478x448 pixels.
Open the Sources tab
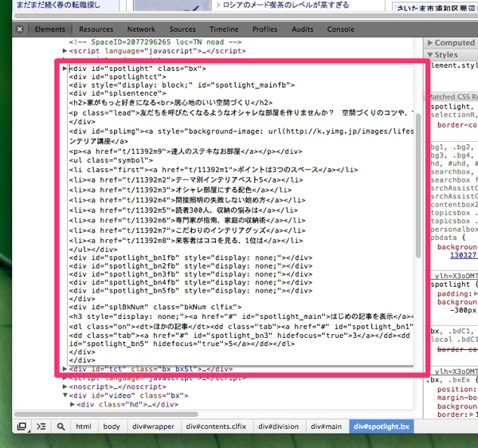tap(182, 29)
